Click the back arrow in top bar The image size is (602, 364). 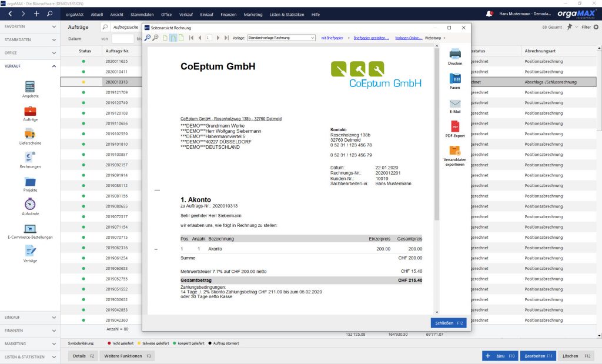[x=10, y=14]
